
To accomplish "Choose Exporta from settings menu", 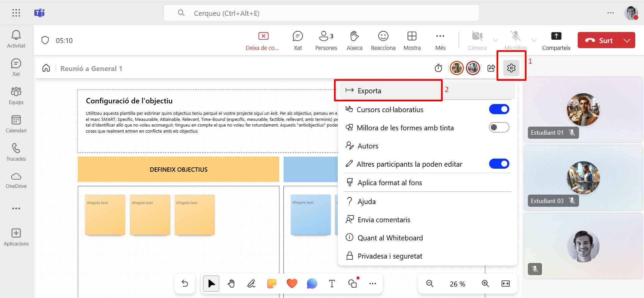I will click(369, 91).
